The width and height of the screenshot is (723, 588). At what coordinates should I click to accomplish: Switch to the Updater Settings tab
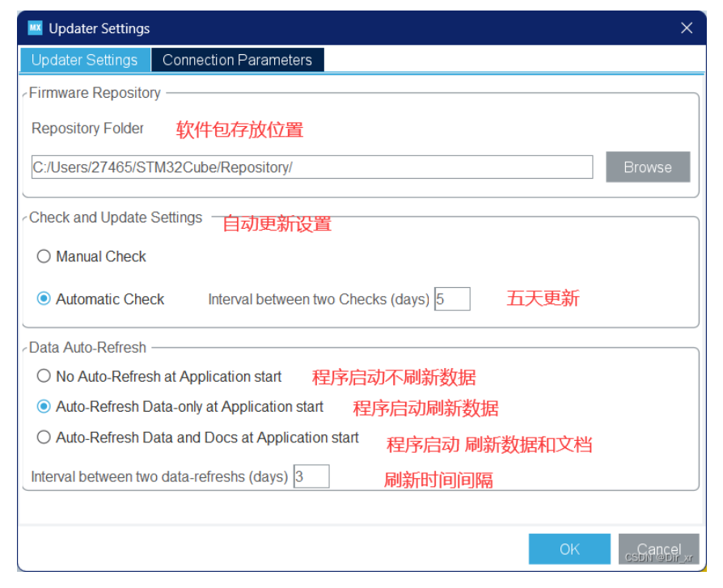[x=85, y=60]
